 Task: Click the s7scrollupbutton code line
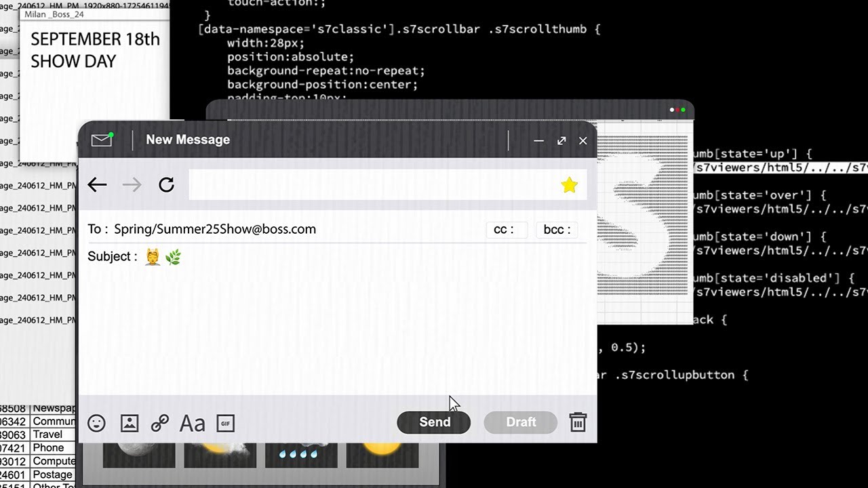tap(673, 375)
